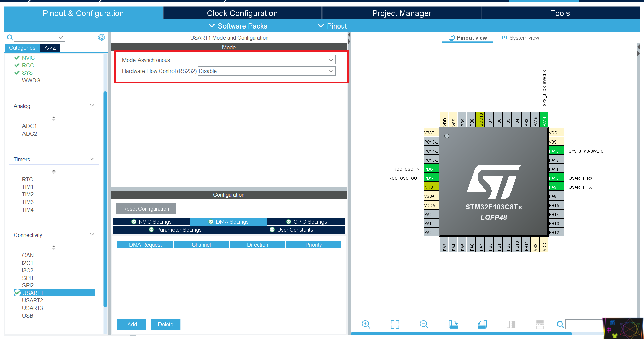644x339 pixels.
Task: Select I2C1 in the Connectivity list
Action: [x=28, y=263]
